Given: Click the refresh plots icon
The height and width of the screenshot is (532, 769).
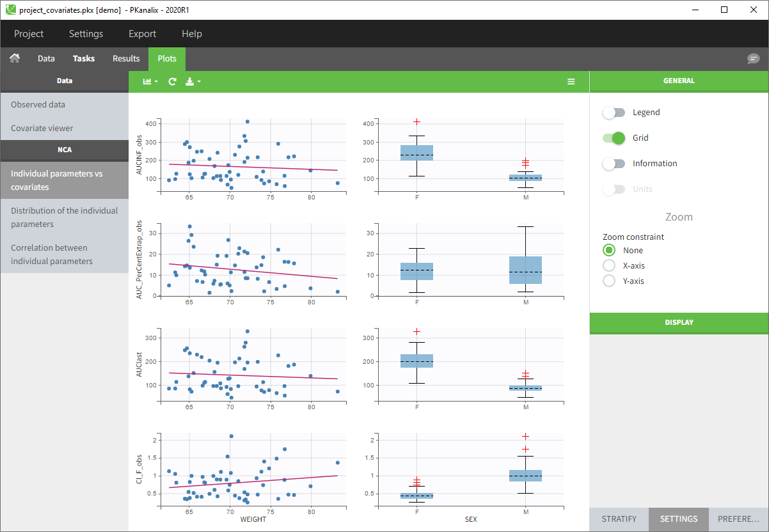Looking at the screenshot, I should pyautogui.click(x=172, y=82).
